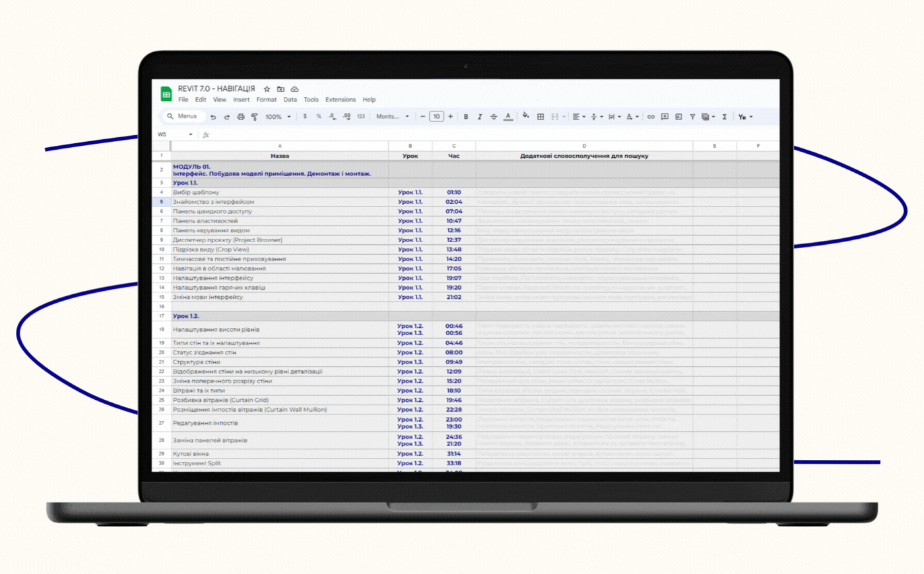924x574 pixels.
Task: Open the zoom 100% dropdown
Action: pos(278,117)
